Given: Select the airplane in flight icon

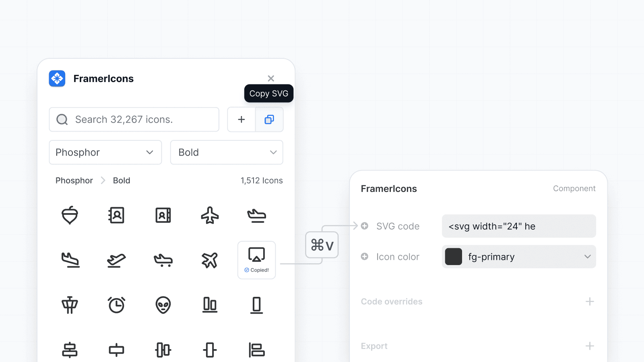Looking at the screenshot, I should coord(256,216).
